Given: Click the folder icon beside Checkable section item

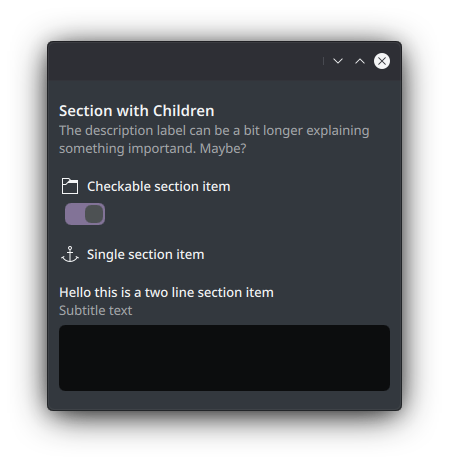Looking at the screenshot, I should coord(70,186).
